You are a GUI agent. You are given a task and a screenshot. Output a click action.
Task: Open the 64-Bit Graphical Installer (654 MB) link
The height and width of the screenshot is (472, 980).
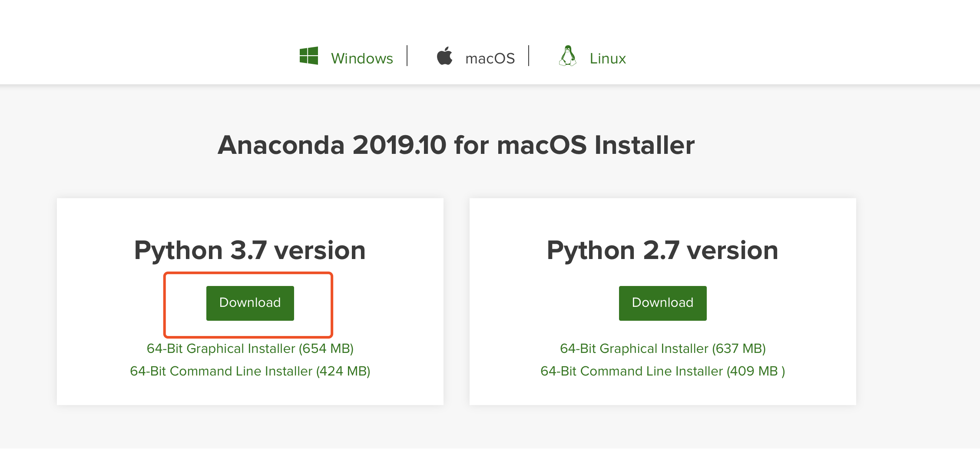pos(249,348)
